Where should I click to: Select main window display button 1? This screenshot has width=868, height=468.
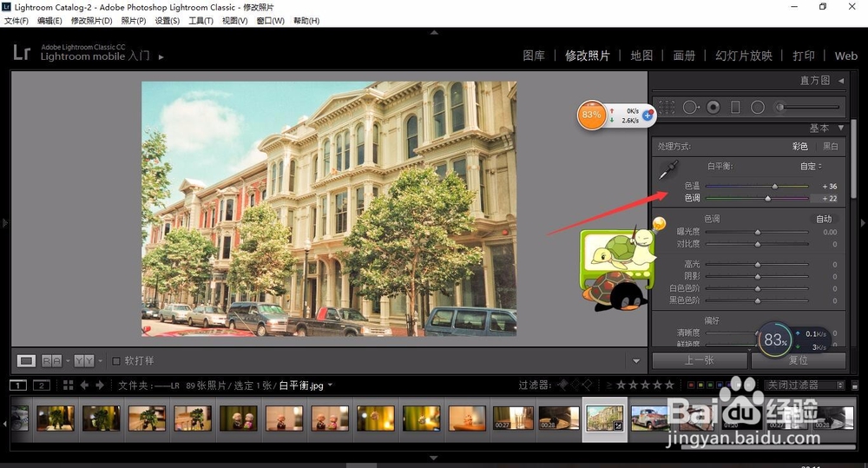(17, 385)
